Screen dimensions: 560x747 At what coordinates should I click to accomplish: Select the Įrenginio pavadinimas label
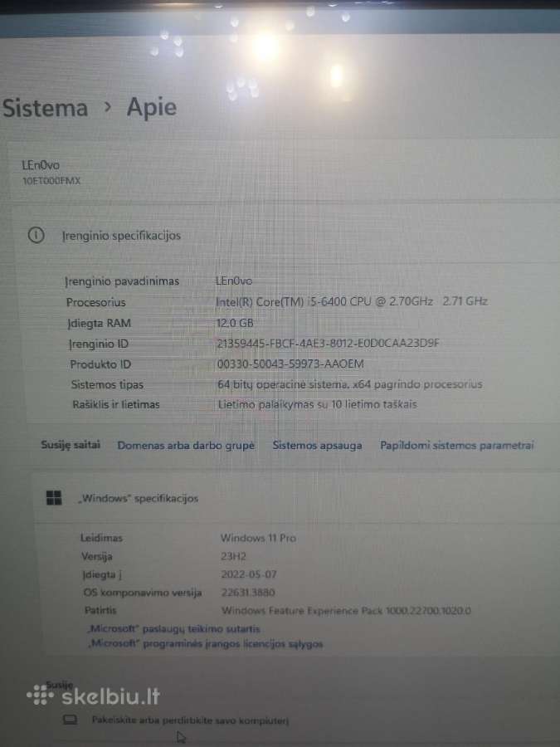point(122,281)
